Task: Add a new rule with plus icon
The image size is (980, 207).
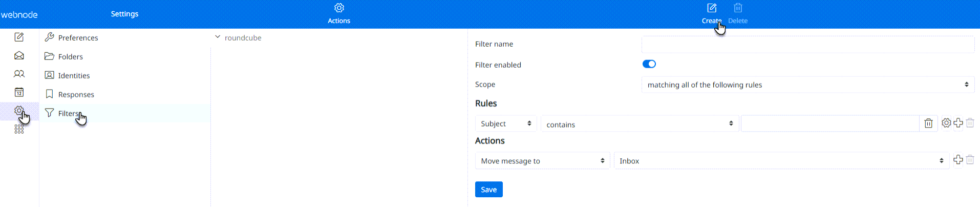Action: click(x=958, y=123)
